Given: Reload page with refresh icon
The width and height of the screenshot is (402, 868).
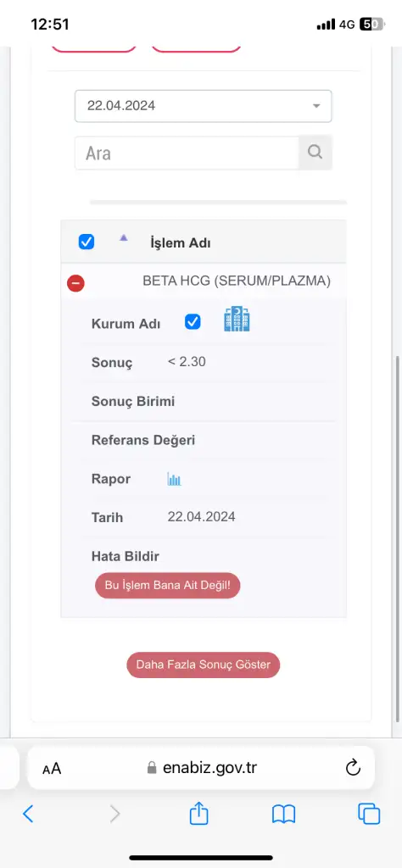Looking at the screenshot, I should tap(353, 767).
